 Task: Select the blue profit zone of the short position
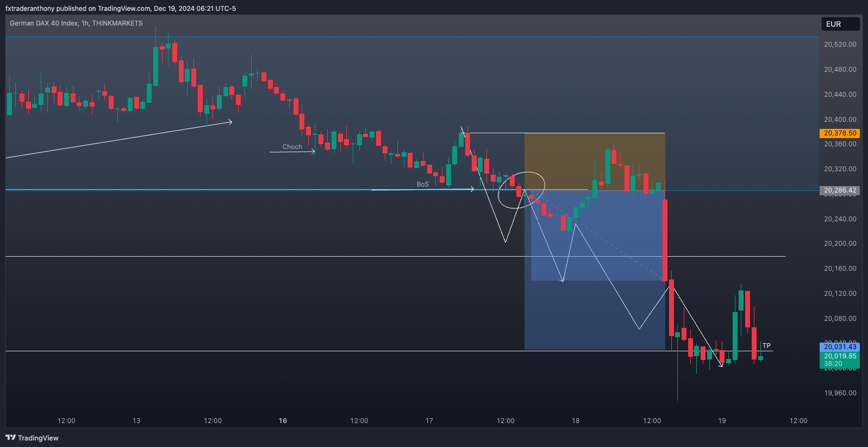[595, 270]
